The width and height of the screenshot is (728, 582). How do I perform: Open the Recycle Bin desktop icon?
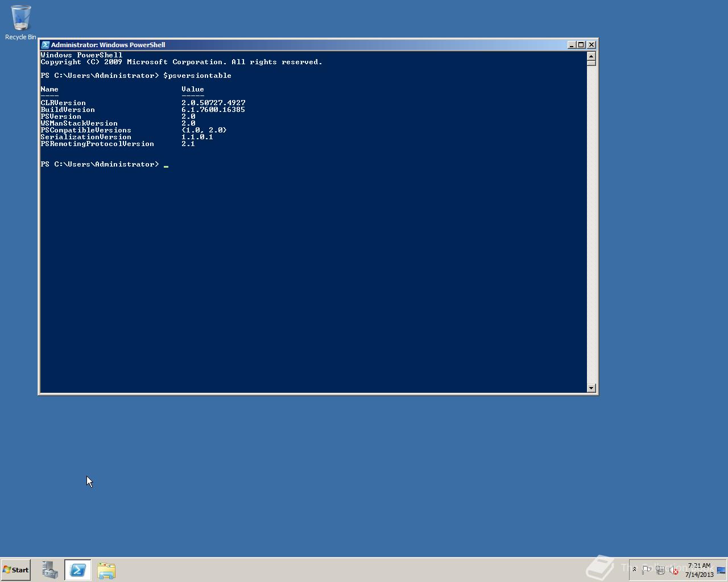coord(20,23)
